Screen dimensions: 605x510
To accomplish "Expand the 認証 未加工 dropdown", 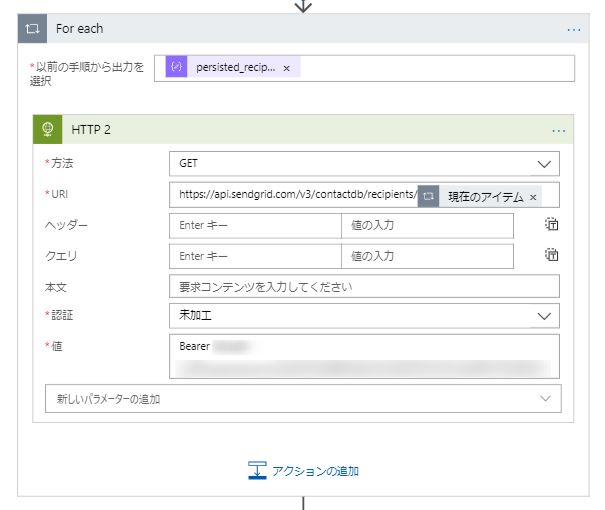I will click(x=544, y=316).
